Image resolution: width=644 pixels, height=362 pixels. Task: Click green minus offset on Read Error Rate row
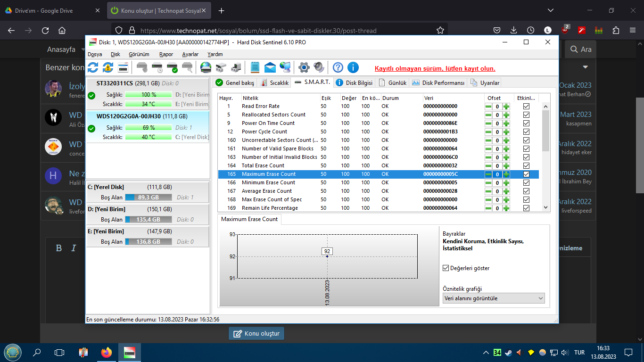(488, 107)
